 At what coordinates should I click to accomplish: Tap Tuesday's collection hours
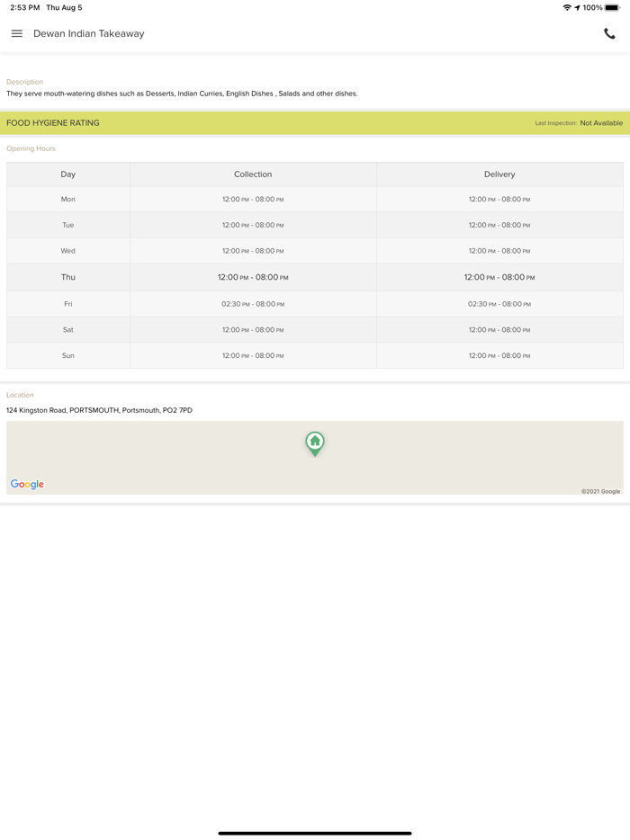[253, 225]
